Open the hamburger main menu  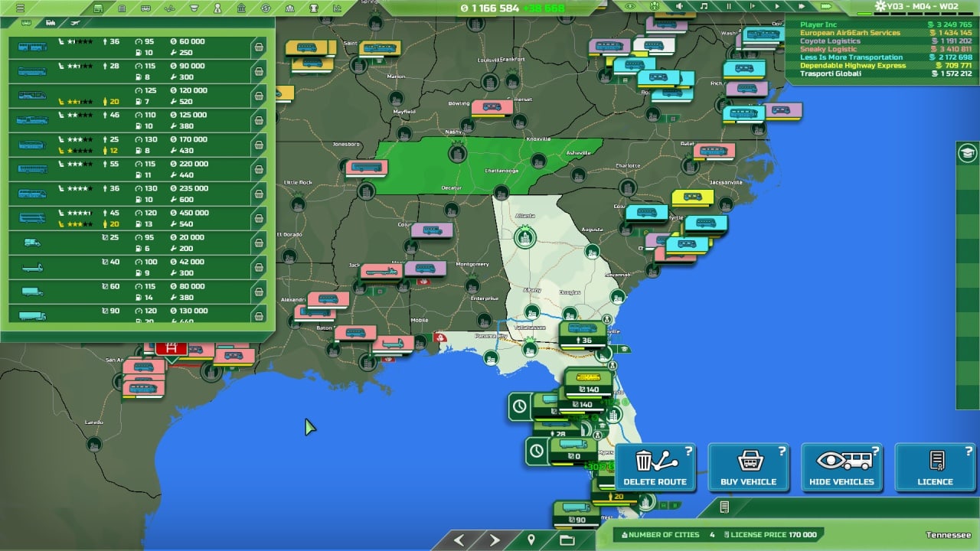(x=21, y=8)
